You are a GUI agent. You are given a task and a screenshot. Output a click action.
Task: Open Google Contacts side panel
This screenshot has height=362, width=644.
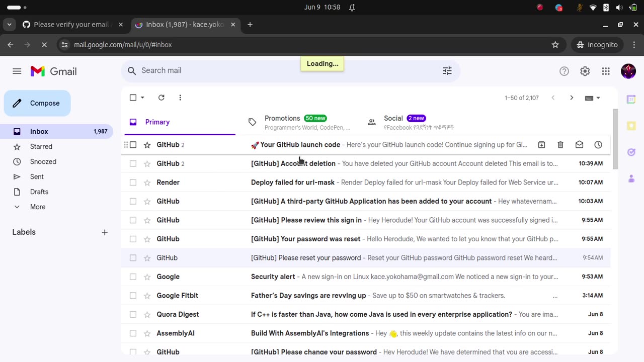[631, 178]
